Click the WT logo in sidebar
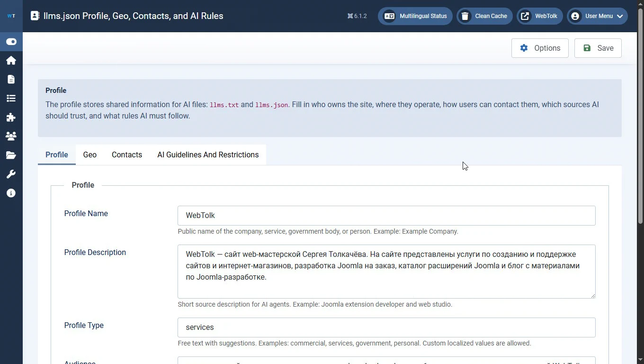The width and height of the screenshot is (644, 364). [11, 16]
